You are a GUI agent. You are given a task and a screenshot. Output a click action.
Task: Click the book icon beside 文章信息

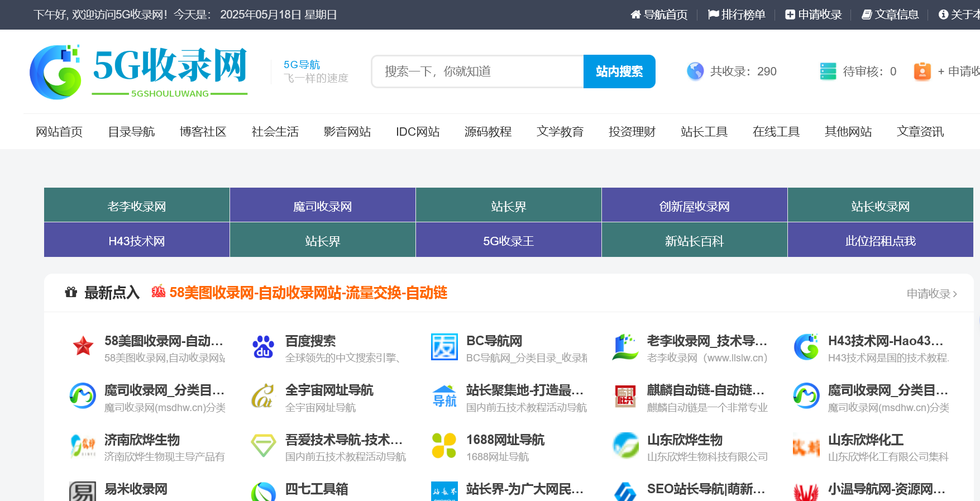[x=867, y=15]
